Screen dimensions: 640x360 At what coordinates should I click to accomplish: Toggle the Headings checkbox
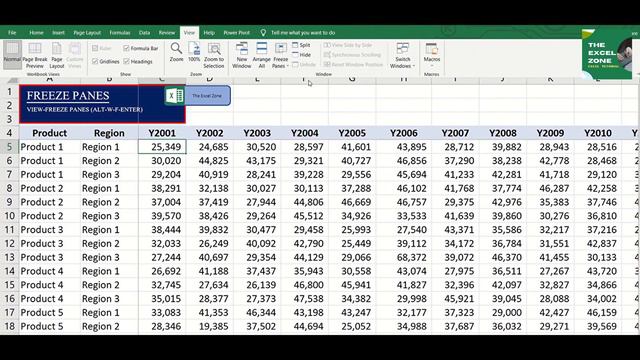point(127,62)
